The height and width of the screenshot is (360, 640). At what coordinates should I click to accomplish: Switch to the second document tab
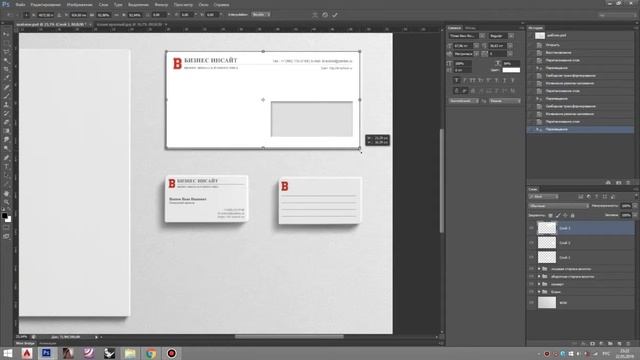tap(129, 24)
